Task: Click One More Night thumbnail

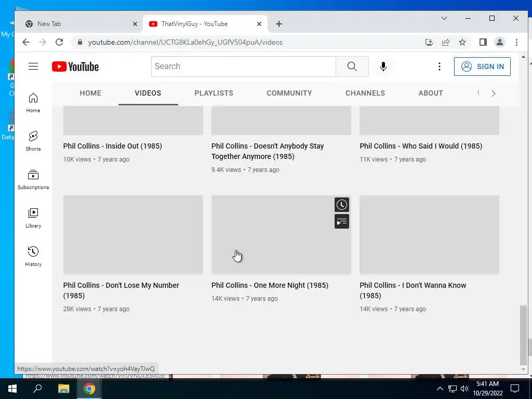Action: pos(281,234)
